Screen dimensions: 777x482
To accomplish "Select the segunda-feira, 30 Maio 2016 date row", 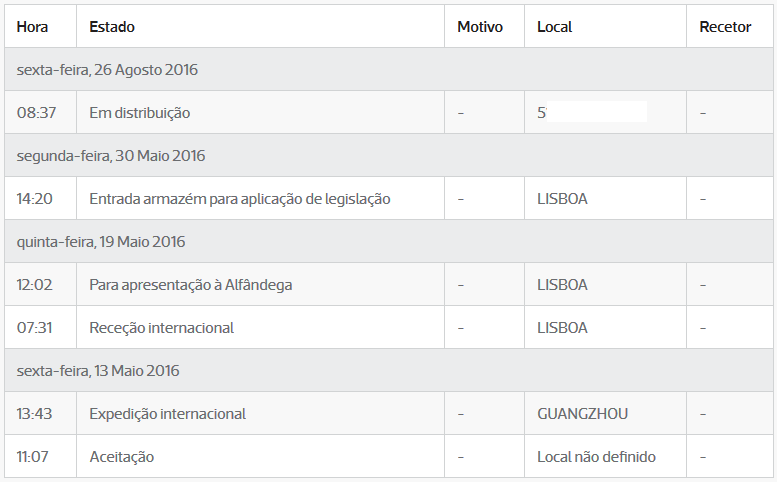I will pyautogui.click(x=389, y=156).
